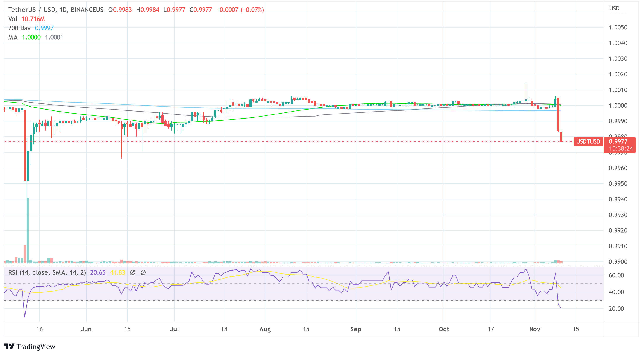Click the Nov label on time axis
Image resolution: width=644 pixels, height=356 pixels.
click(x=535, y=329)
